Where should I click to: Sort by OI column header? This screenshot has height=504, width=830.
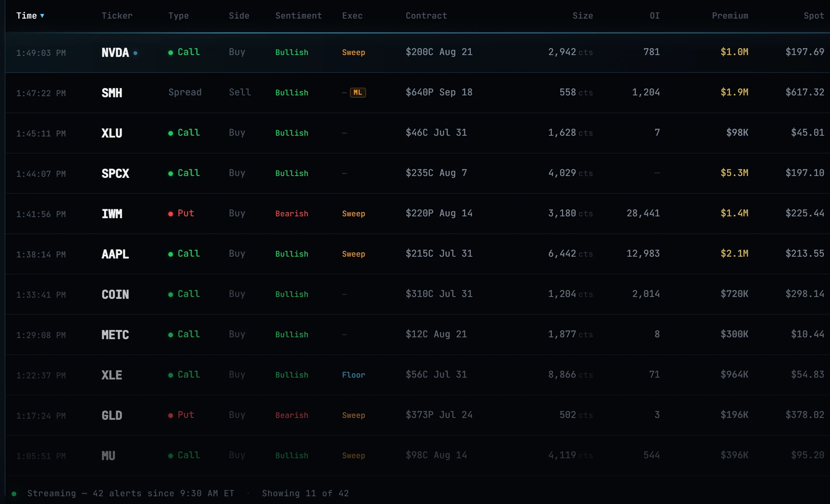(x=655, y=16)
